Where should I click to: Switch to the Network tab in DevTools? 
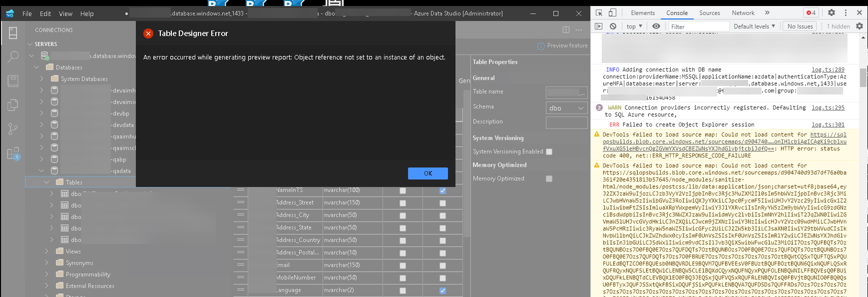coord(743,13)
